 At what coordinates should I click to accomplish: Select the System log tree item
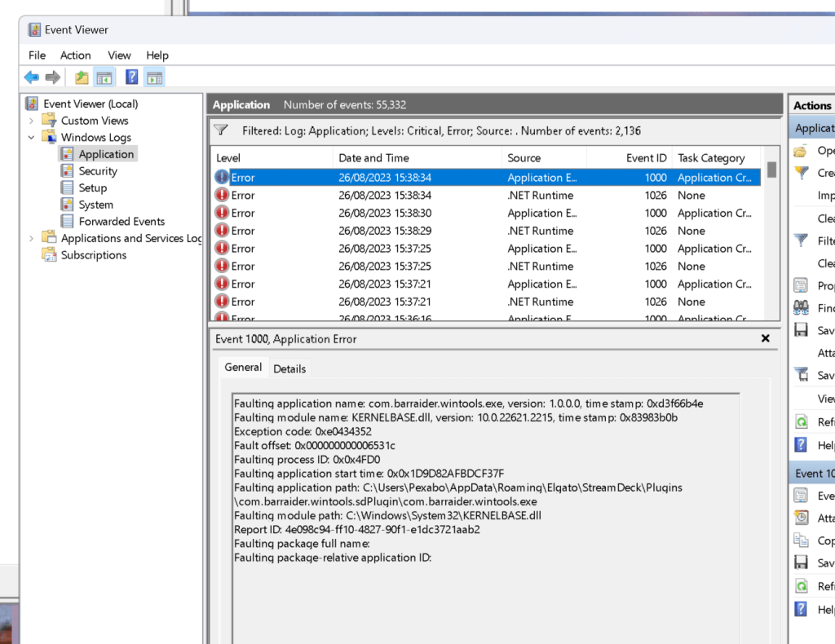pyautogui.click(x=96, y=205)
